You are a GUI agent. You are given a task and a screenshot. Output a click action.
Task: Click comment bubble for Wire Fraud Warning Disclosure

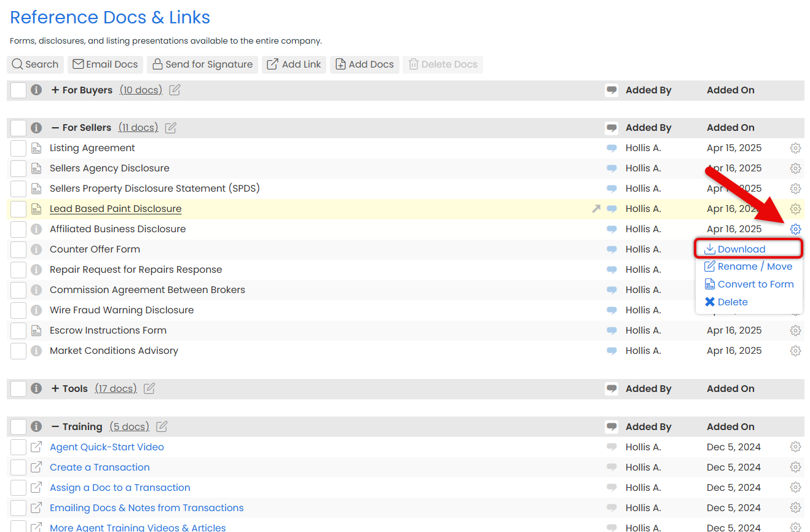tap(611, 310)
